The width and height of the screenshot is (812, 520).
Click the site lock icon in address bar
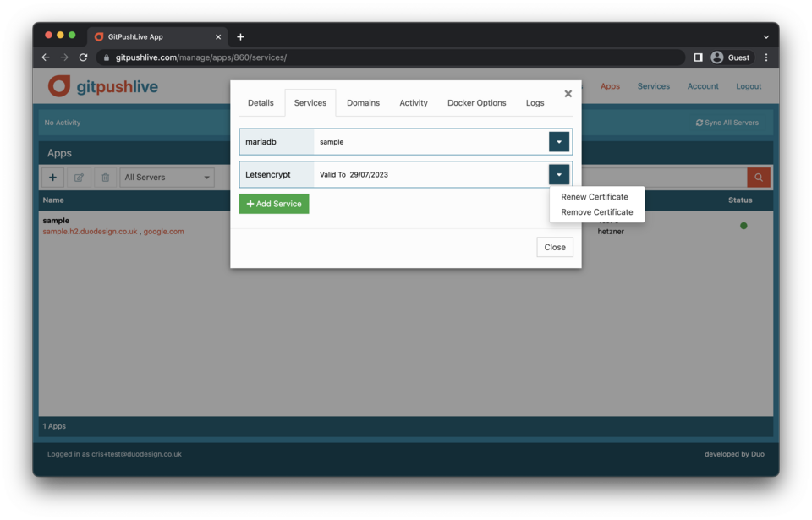pyautogui.click(x=107, y=57)
